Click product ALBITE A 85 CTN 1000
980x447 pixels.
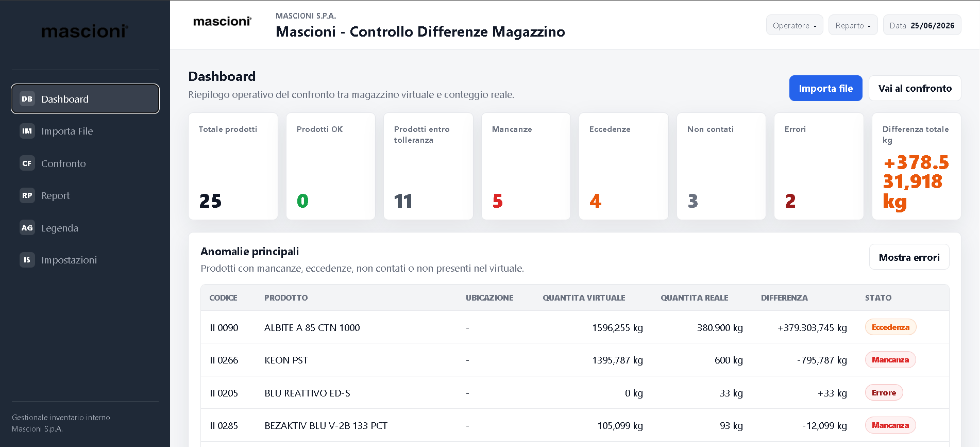(312, 327)
